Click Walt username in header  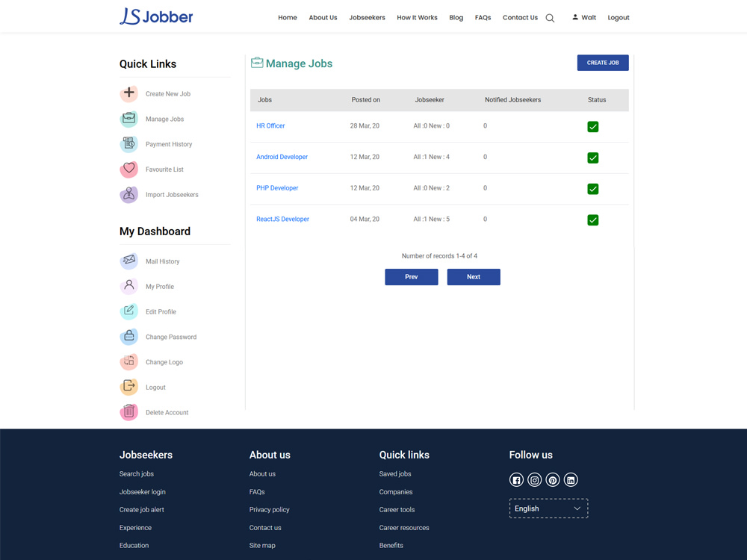tap(589, 18)
